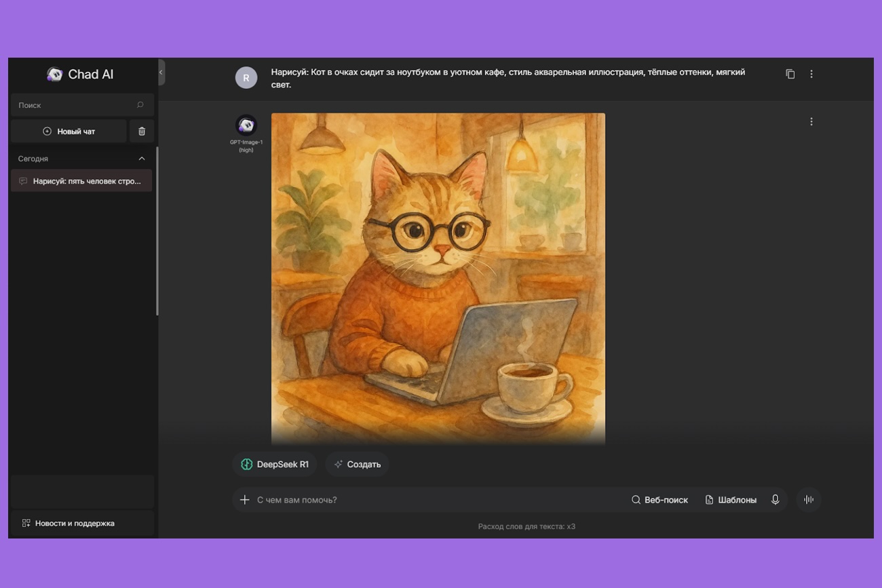Activate microphone voice input
Viewport: 882px width, 588px height.
(775, 500)
